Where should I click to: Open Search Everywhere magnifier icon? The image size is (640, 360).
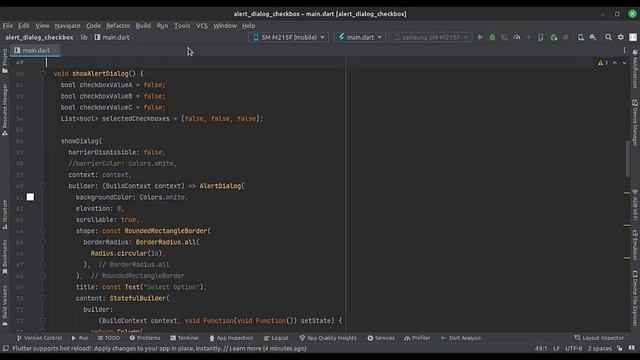608,37
